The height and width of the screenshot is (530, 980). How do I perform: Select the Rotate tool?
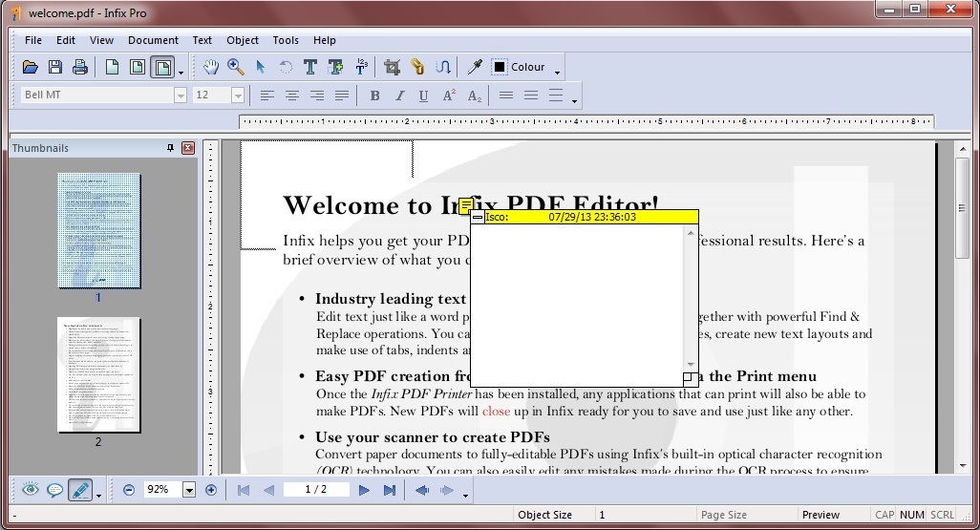click(286, 67)
